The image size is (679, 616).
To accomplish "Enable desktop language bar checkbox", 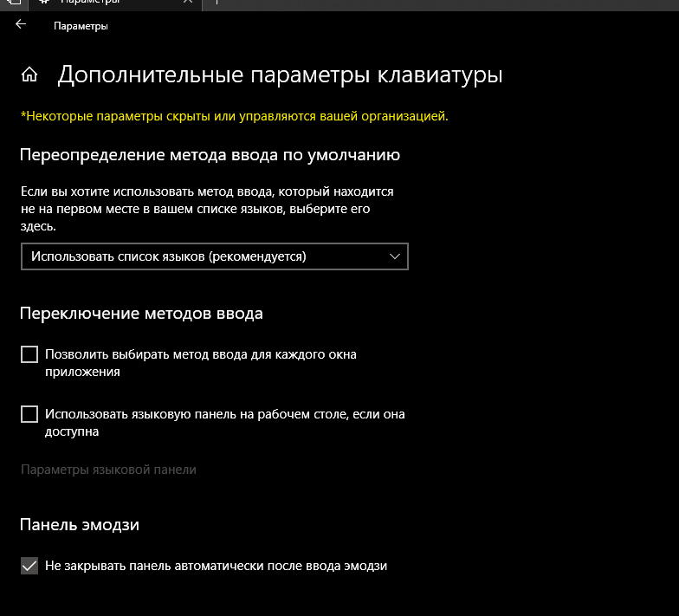I will point(29,414).
